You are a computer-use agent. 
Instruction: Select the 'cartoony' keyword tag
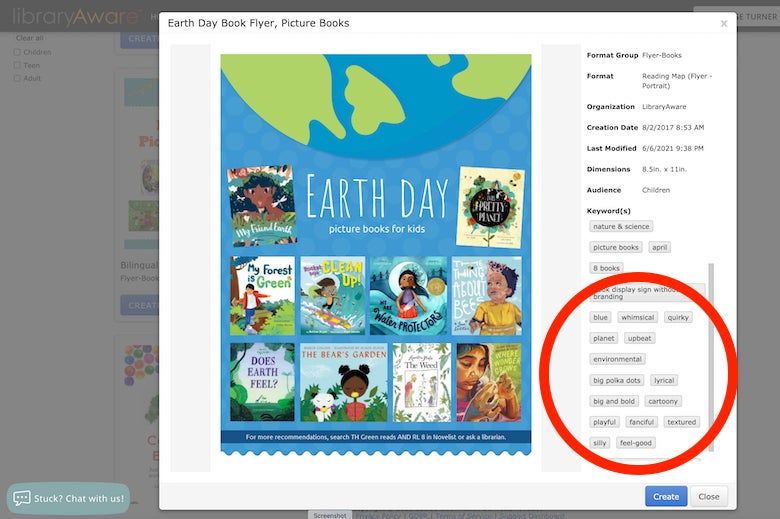coord(663,401)
